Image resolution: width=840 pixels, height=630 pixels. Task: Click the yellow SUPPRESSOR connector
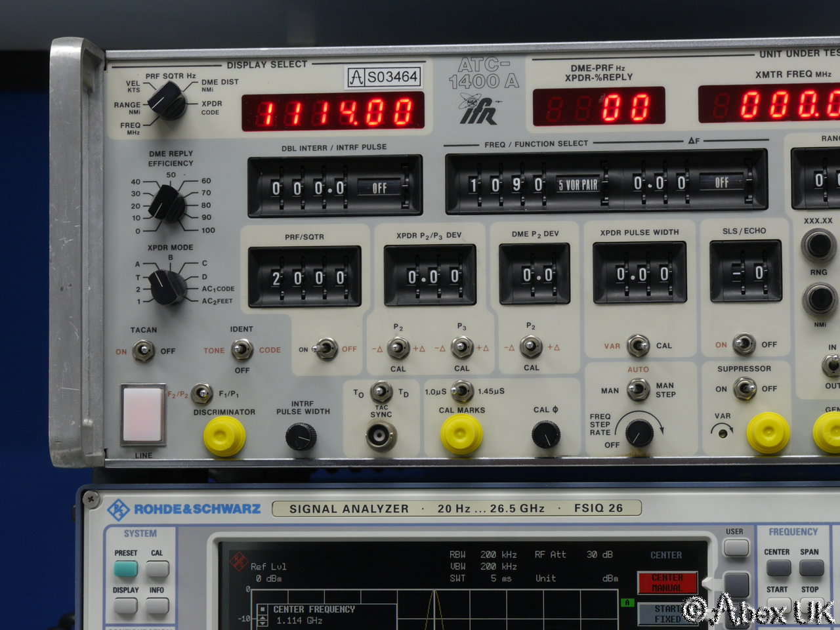[x=768, y=433]
